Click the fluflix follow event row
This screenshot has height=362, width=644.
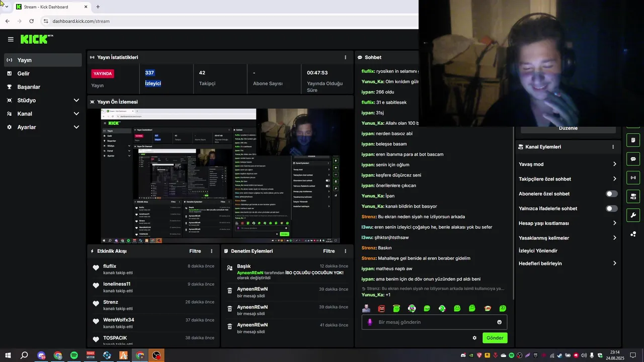153,269
